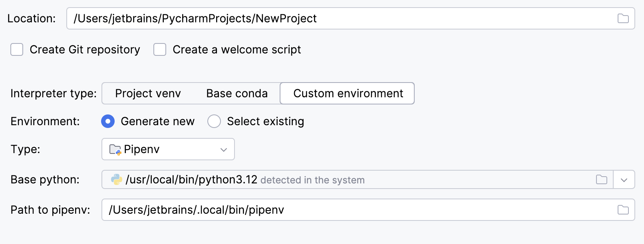Select Custom environment interpreter type
644x244 pixels.
click(348, 93)
